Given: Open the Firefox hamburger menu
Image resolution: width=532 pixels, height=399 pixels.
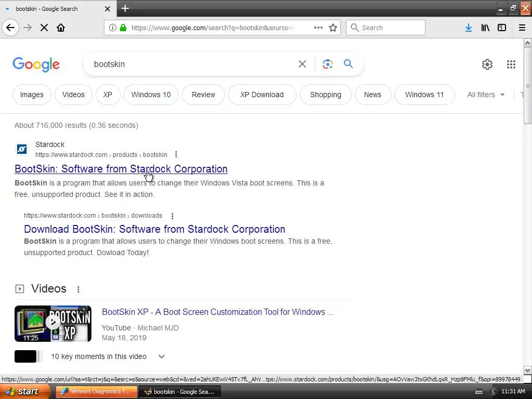Looking at the screenshot, I should (522, 28).
